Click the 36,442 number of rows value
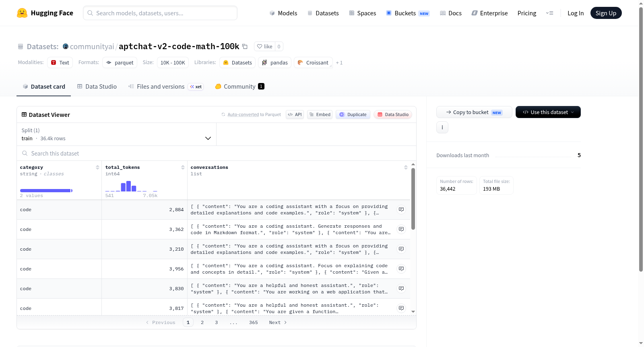Viewport: 644px width, 347px height. point(448,189)
